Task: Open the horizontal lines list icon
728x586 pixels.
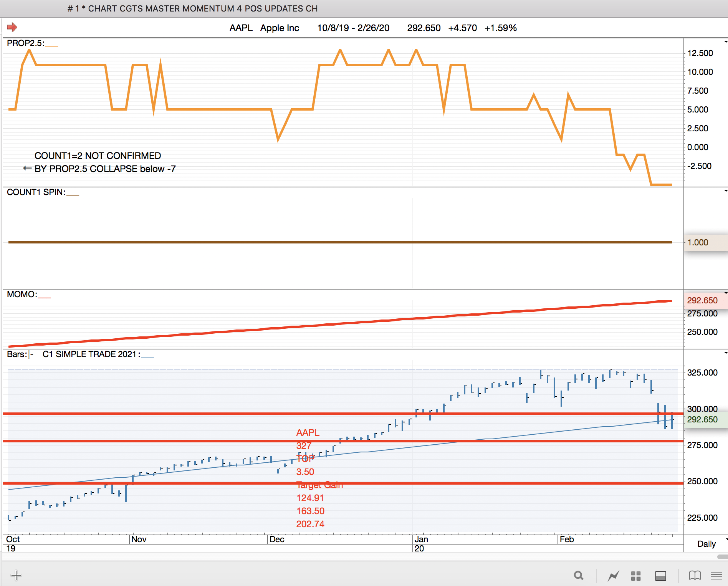Action: (716, 575)
